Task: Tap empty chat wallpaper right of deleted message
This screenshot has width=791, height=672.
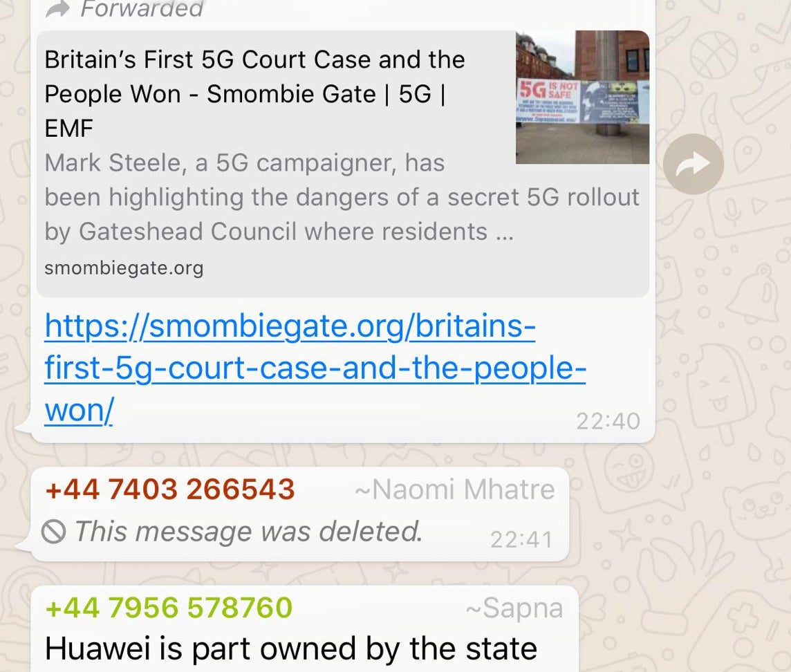Action: point(676,514)
